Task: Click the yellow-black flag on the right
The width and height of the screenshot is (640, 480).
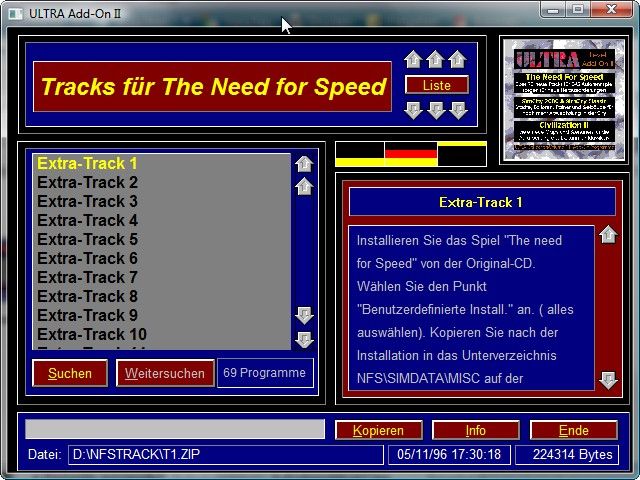Action: click(x=462, y=154)
